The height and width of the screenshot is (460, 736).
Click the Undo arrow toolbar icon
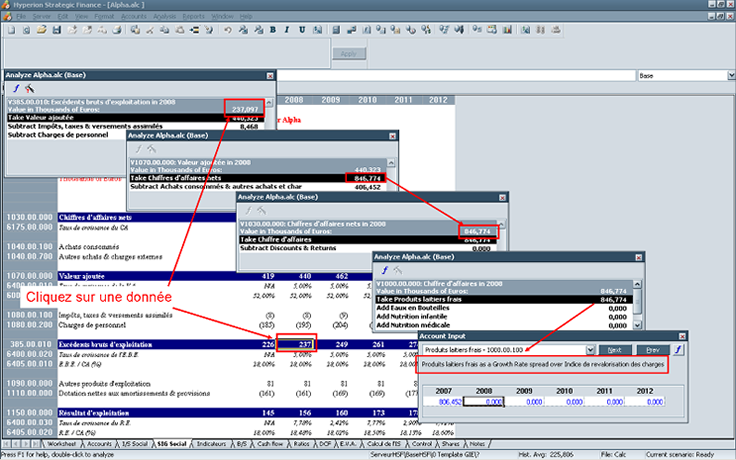pos(228,30)
